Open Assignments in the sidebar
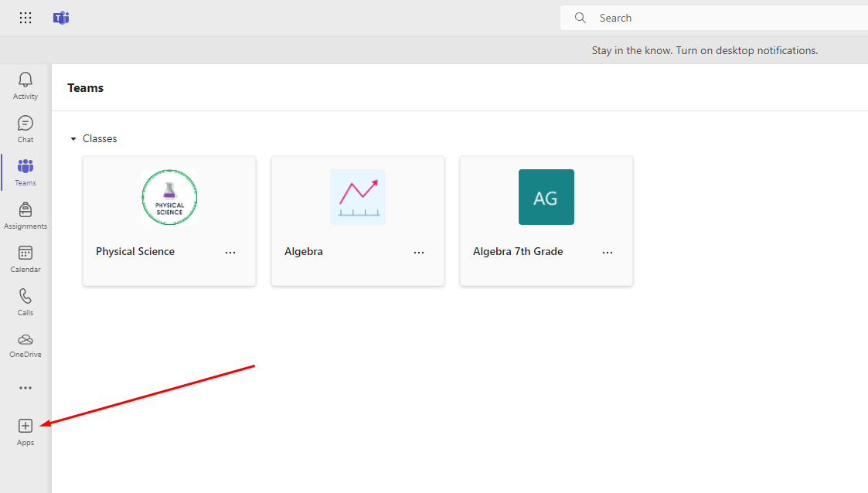 coord(26,216)
